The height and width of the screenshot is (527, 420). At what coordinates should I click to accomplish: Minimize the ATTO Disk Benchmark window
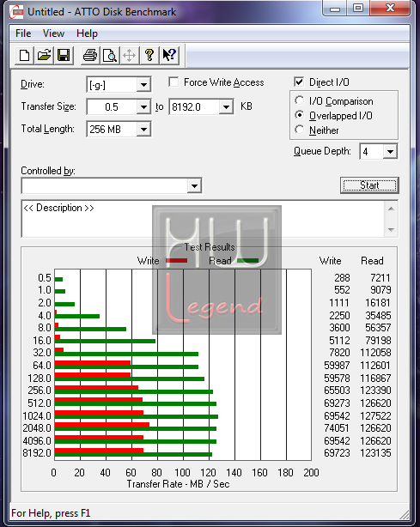[335, 9]
